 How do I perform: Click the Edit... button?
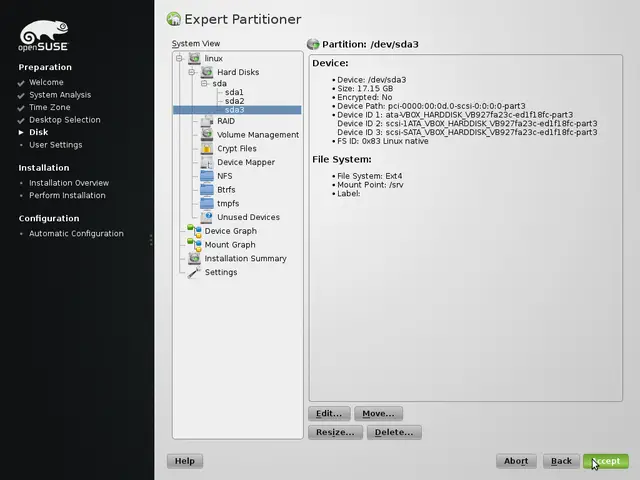(x=329, y=413)
